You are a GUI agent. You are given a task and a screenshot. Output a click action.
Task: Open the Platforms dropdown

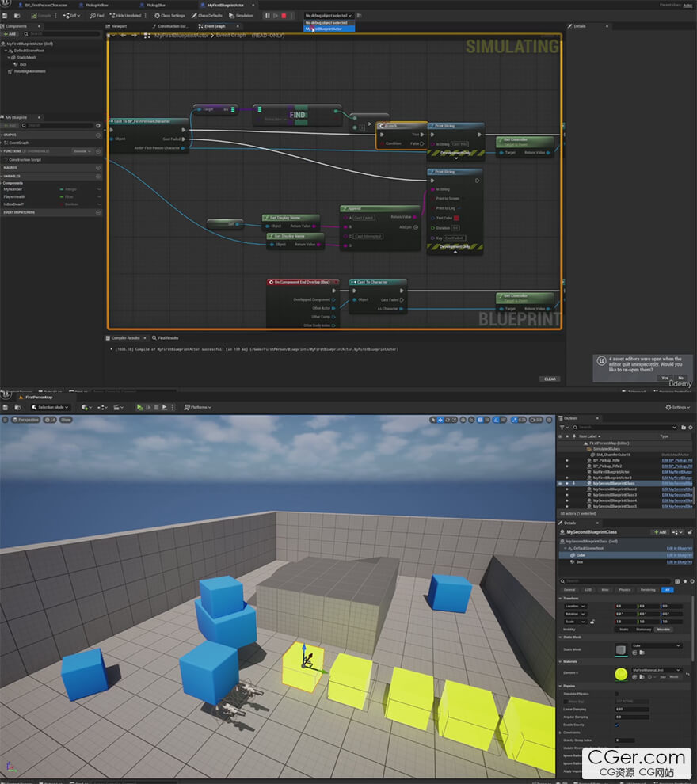(x=197, y=408)
